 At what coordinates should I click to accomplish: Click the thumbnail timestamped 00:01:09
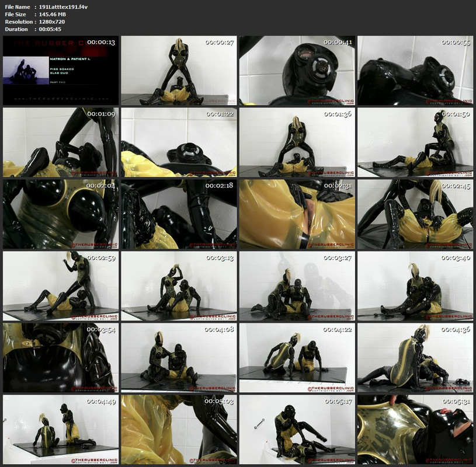61,142
